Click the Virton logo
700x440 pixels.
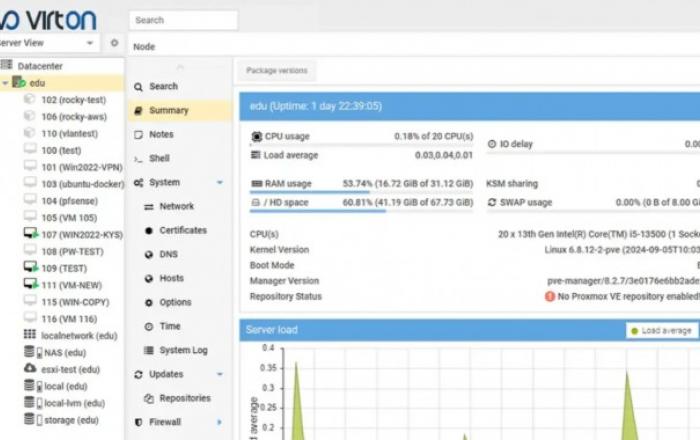point(47,19)
